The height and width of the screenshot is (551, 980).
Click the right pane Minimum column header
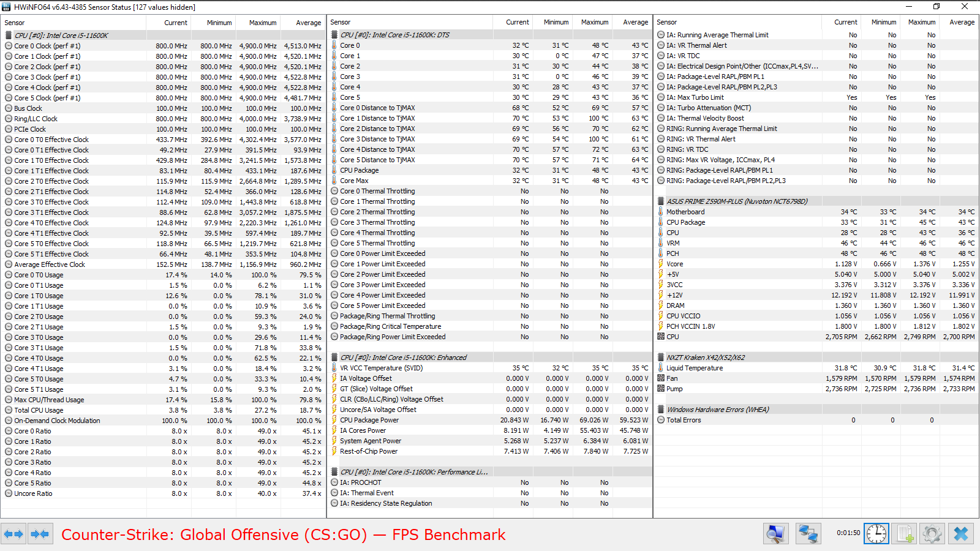click(x=881, y=22)
